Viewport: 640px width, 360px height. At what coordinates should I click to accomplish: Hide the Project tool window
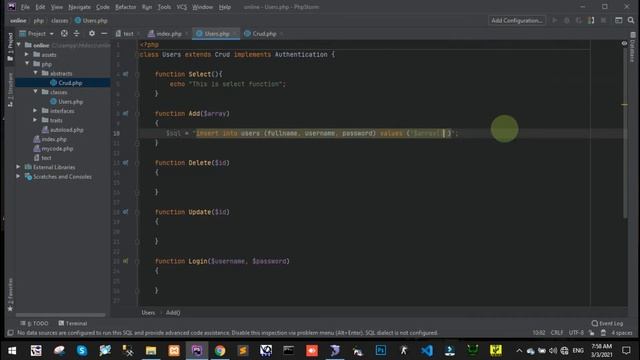[x=104, y=33]
